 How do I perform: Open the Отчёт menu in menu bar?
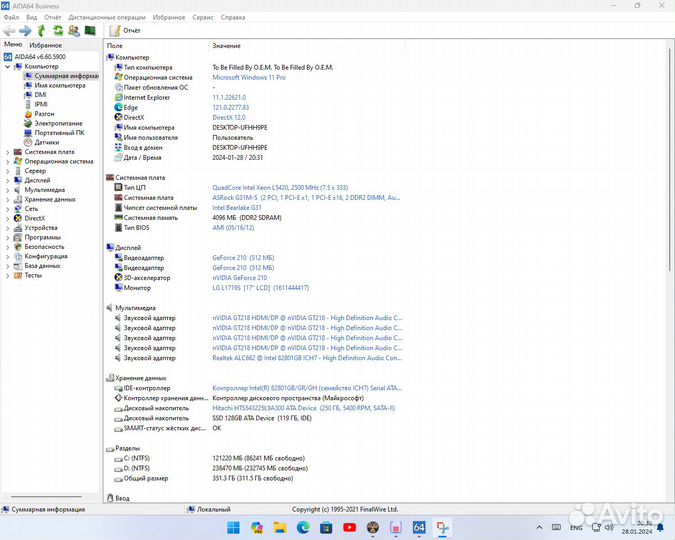coord(53,17)
